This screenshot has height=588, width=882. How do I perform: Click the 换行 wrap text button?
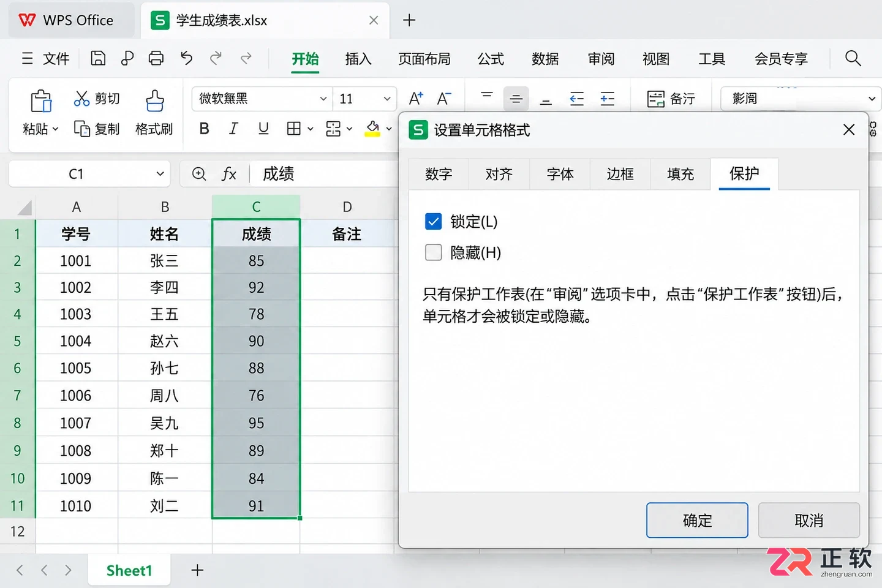point(671,99)
